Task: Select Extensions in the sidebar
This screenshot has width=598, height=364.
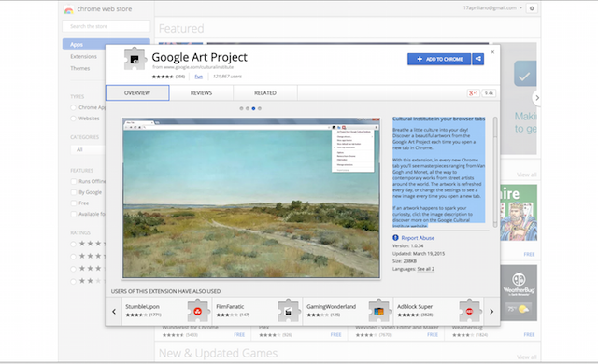Action: (83, 56)
